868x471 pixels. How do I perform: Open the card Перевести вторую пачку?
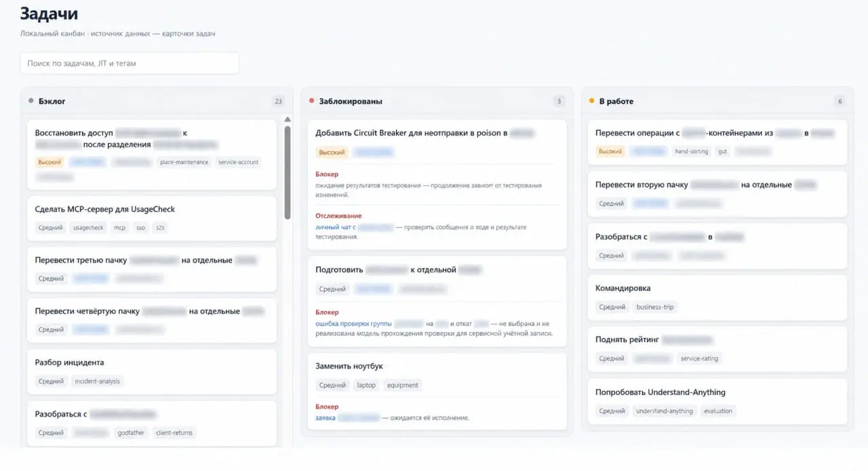717,194
